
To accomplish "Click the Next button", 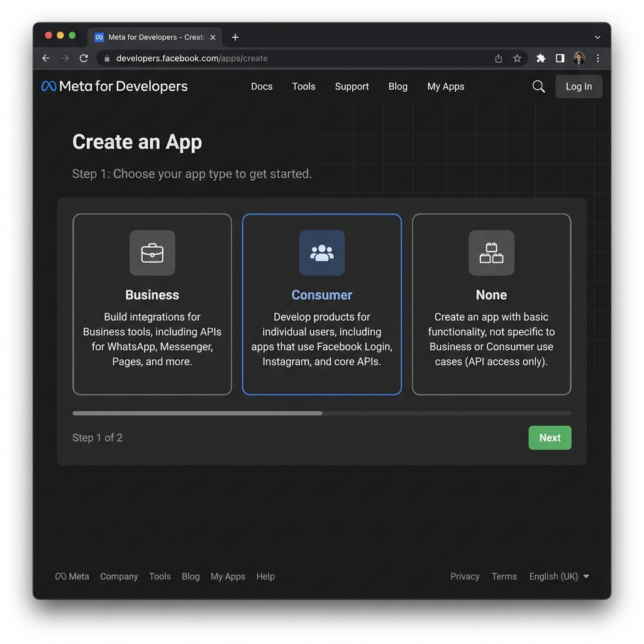I will point(550,437).
